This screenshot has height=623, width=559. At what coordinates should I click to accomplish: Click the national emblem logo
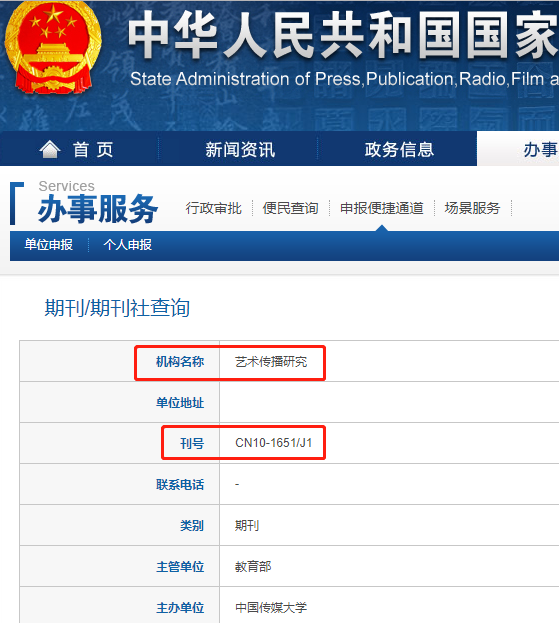[x=53, y=48]
